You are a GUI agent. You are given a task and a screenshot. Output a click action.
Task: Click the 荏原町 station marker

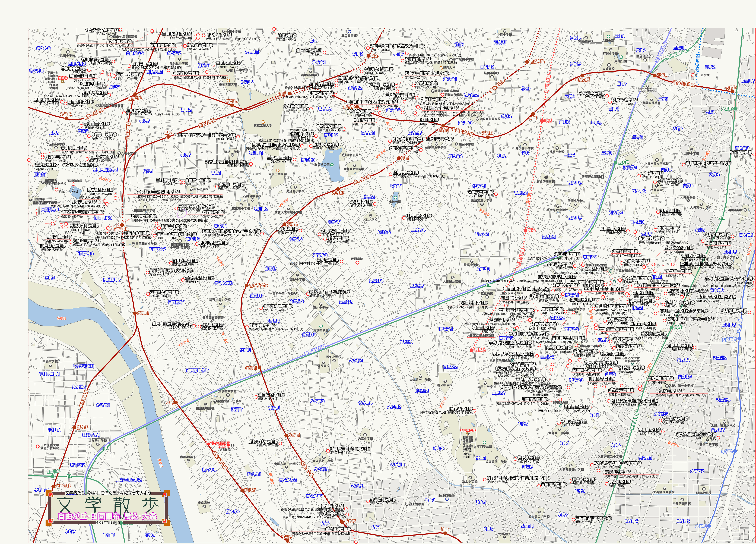tap(488, 137)
